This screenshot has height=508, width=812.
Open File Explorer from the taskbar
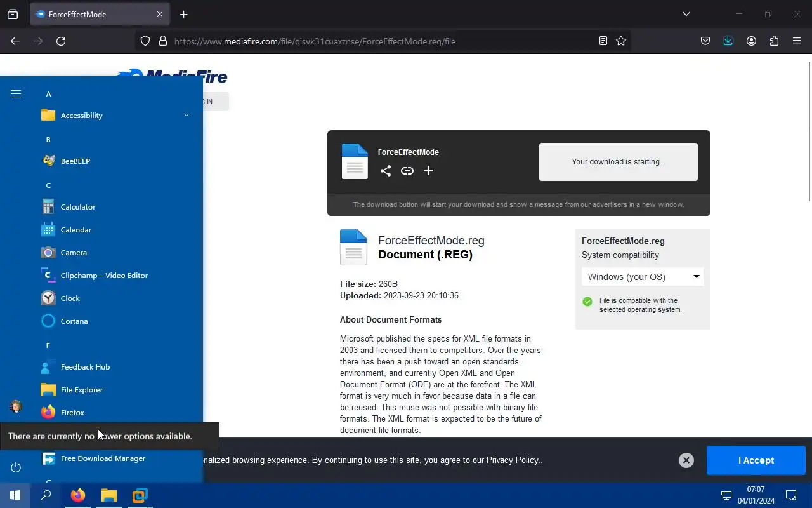[x=109, y=495]
